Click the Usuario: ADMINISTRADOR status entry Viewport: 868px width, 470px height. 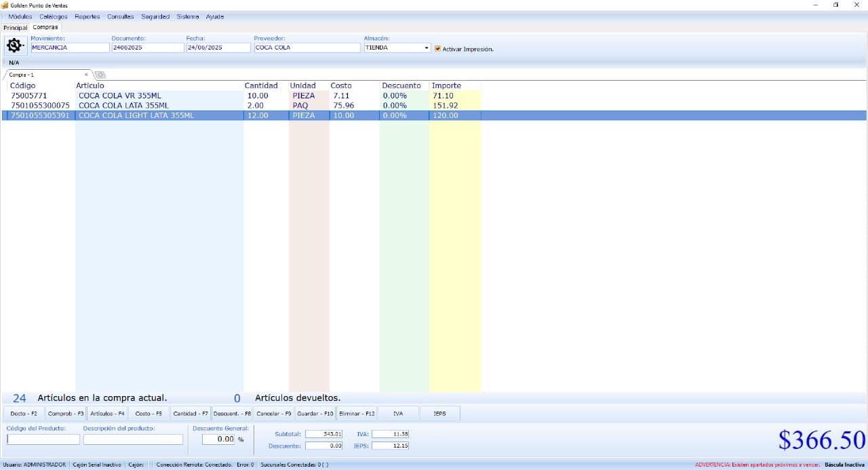click(34, 465)
